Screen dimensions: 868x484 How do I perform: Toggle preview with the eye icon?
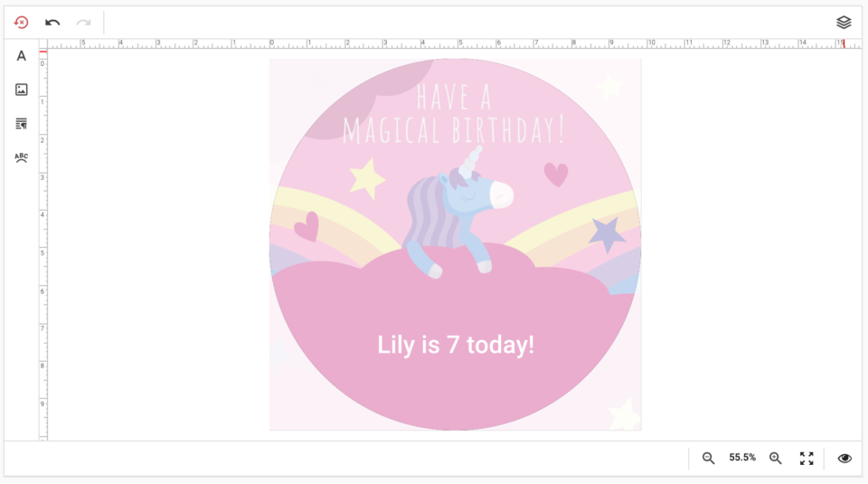(x=844, y=458)
